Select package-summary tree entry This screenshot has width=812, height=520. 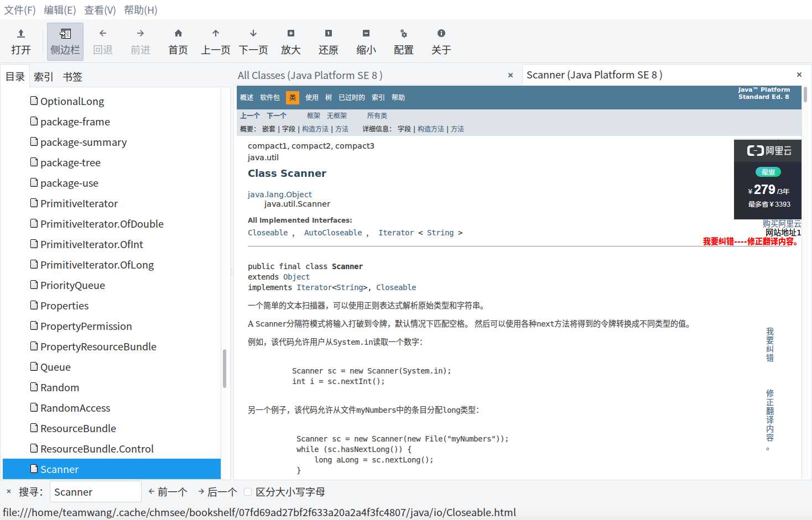84,142
